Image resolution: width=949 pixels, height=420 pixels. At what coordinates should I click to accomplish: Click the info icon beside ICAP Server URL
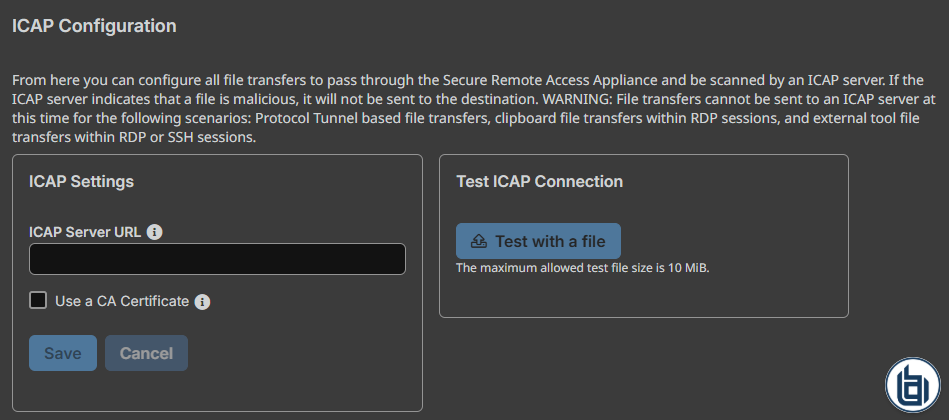[x=154, y=232]
